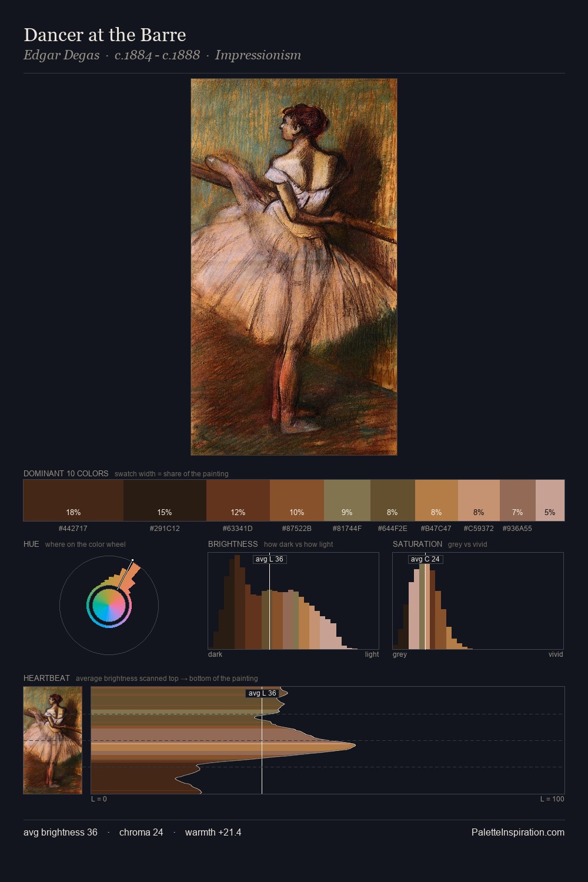This screenshot has height=882, width=588.
Task: Click the 'grey' axis label under saturation
Action: pyautogui.click(x=400, y=654)
